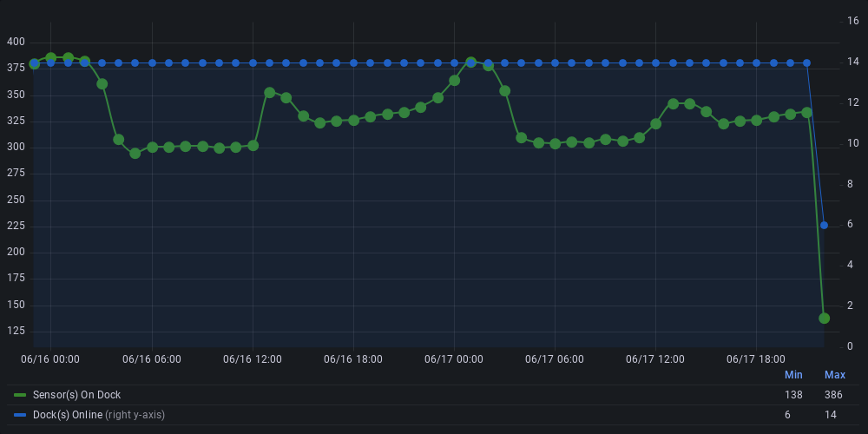Image resolution: width=868 pixels, height=434 pixels.
Task: Click the 06/16 12:00 x-axis label
Action: click(252, 358)
